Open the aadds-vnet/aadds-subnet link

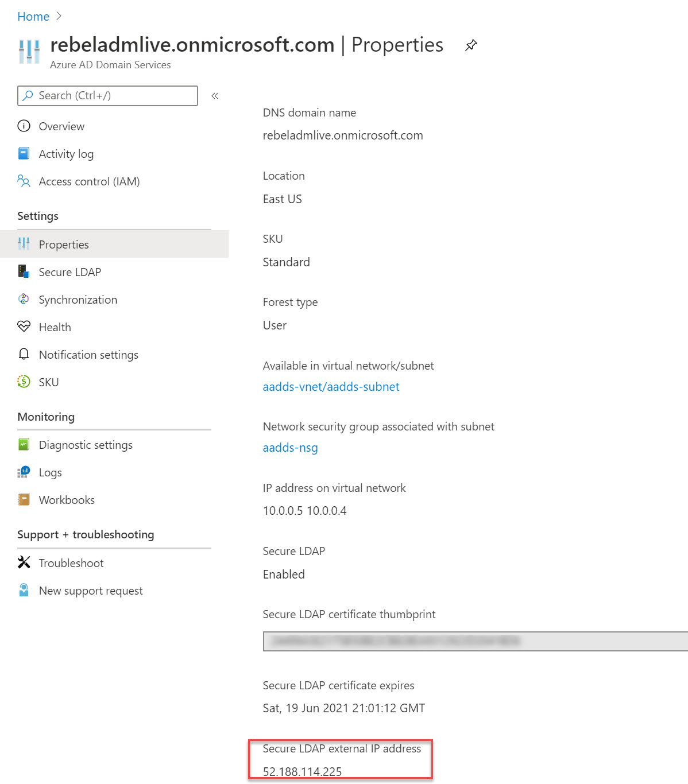(x=331, y=387)
